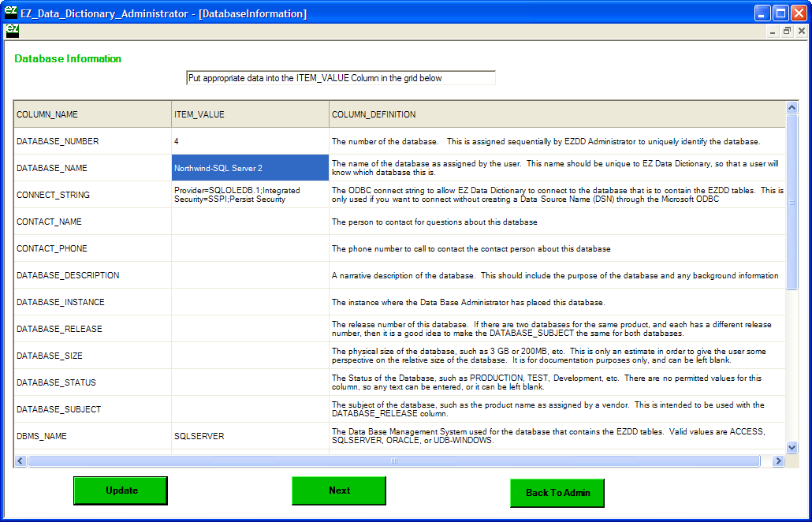This screenshot has height=522, width=812.
Task: Select the DBMS_NAME value SQLSERVER cell
Action: point(250,436)
